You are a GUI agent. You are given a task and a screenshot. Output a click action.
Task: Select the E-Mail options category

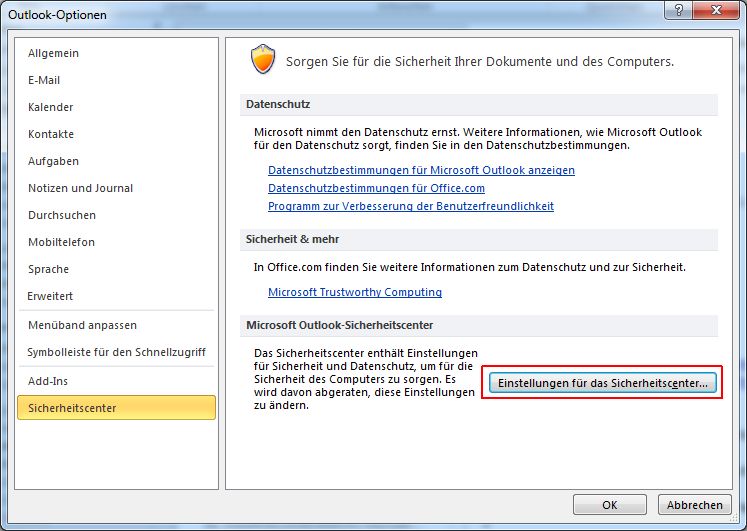[47, 80]
